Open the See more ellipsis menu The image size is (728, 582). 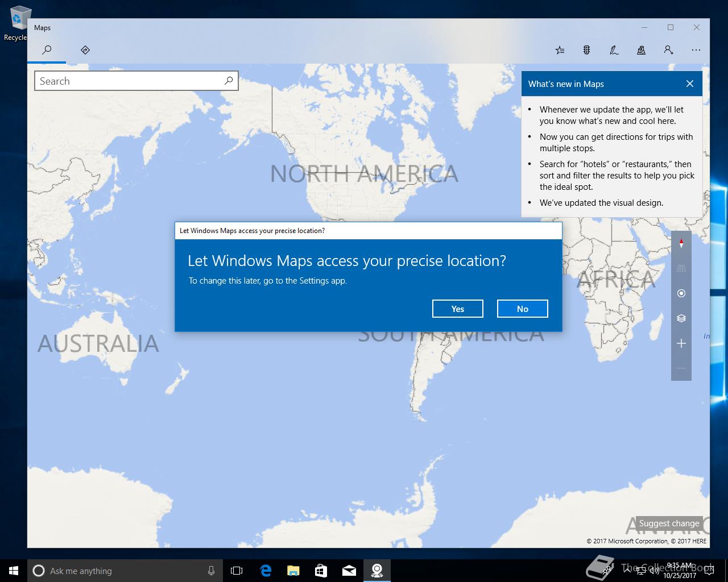point(696,50)
